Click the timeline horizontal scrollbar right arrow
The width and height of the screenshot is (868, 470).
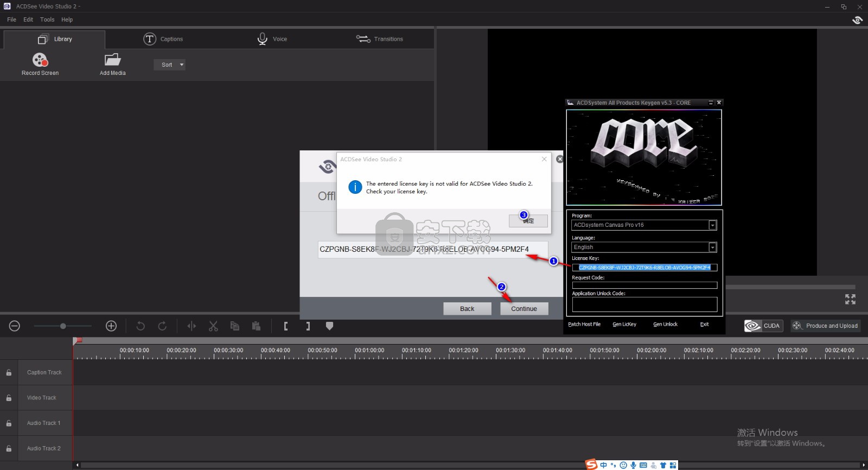pos(864,465)
